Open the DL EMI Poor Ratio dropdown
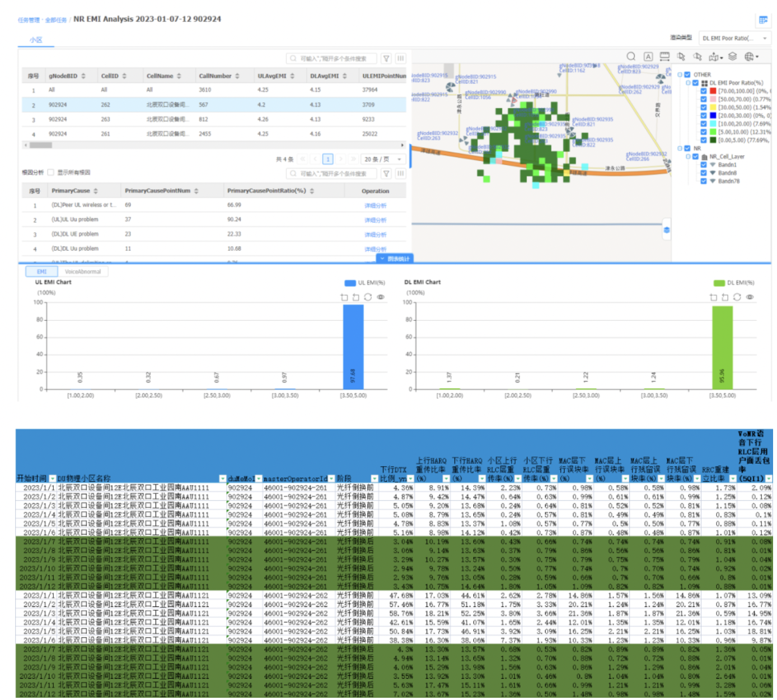The width and height of the screenshot is (777, 700). pyautogui.click(x=734, y=38)
